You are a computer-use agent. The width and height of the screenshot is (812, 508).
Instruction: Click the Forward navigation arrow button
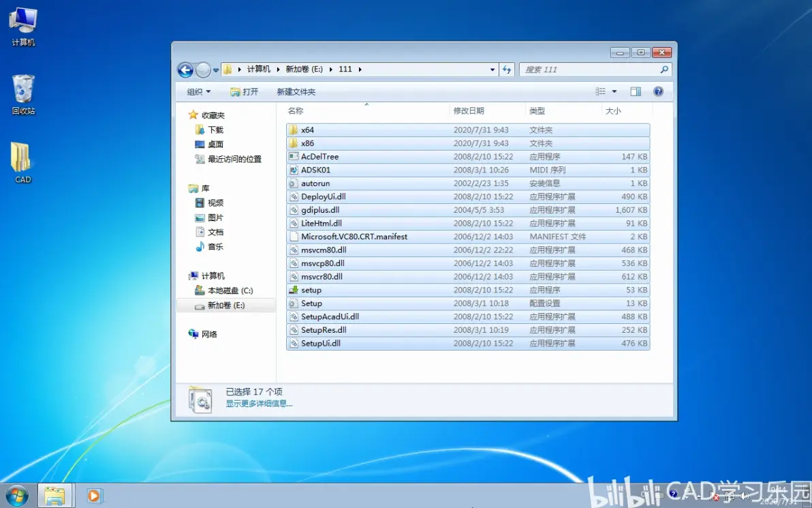point(204,70)
